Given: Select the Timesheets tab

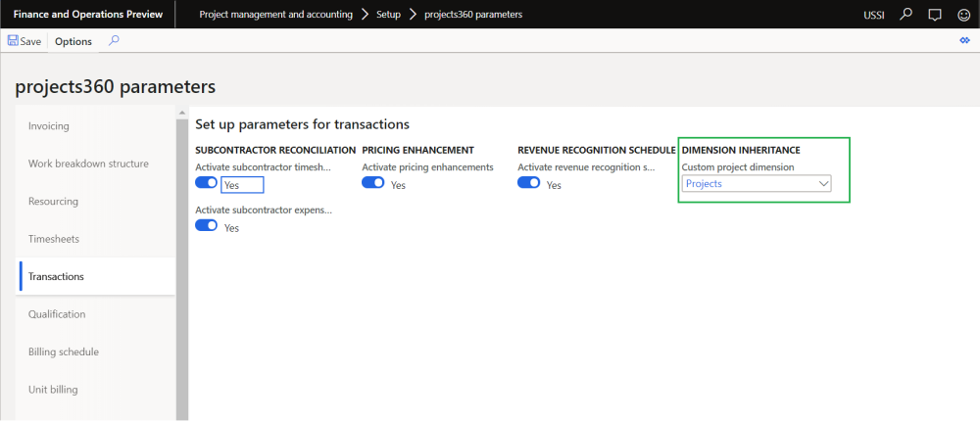Looking at the screenshot, I should (54, 239).
